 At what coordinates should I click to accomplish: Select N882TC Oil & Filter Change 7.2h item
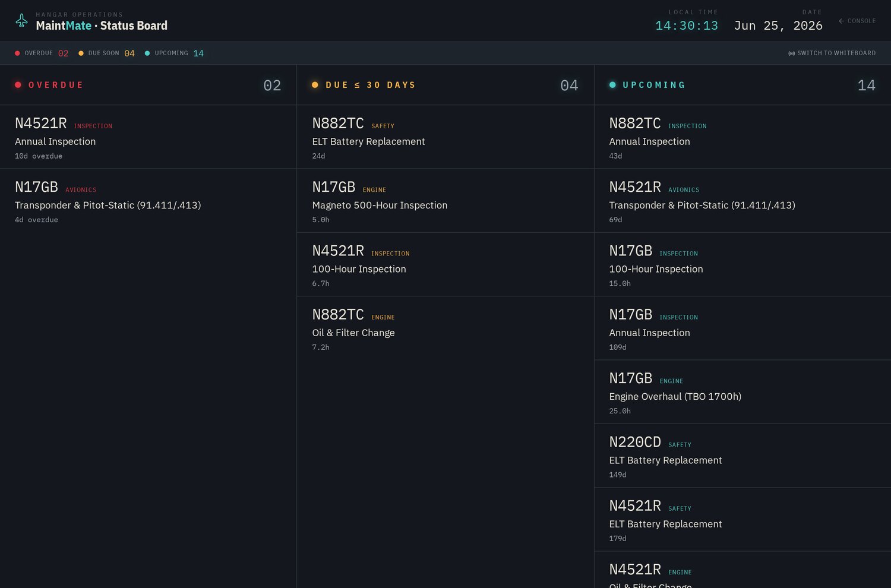[x=445, y=328]
